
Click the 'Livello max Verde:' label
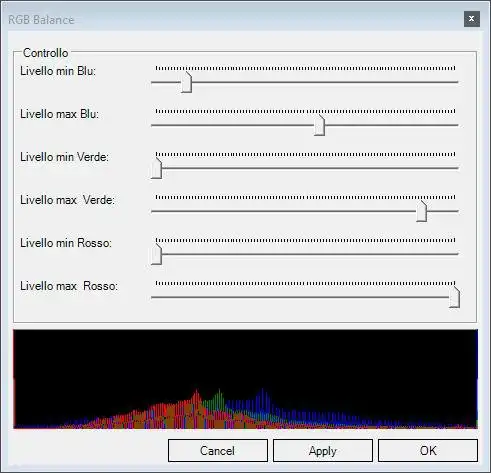(67, 200)
